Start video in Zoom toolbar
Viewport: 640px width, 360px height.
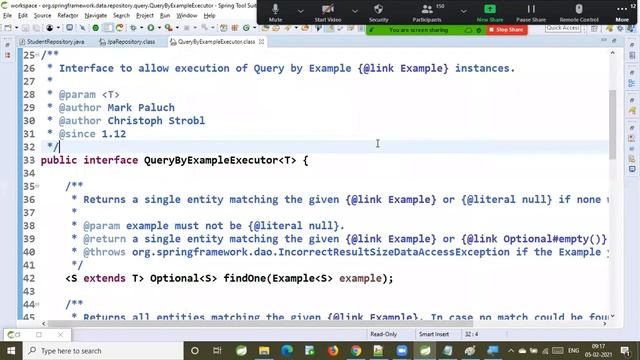(328, 12)
